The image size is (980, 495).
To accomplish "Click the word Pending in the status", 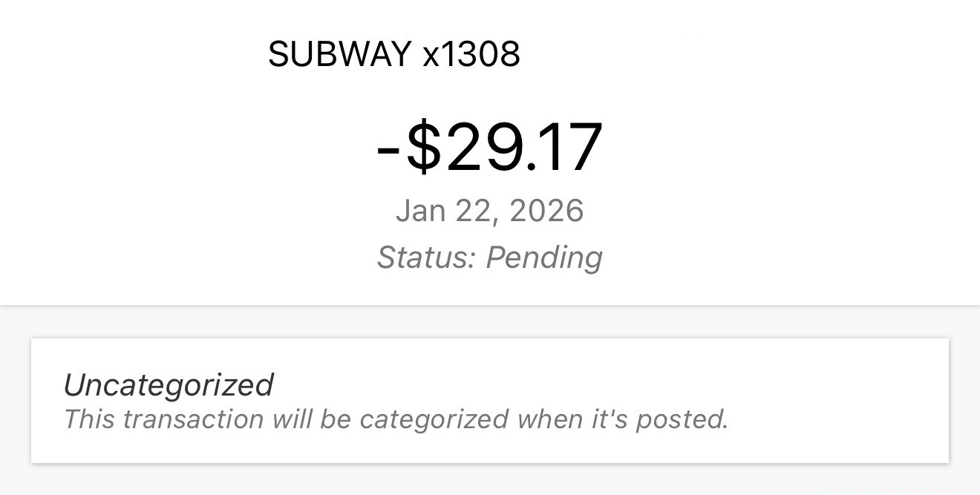I will coord(544,258).
